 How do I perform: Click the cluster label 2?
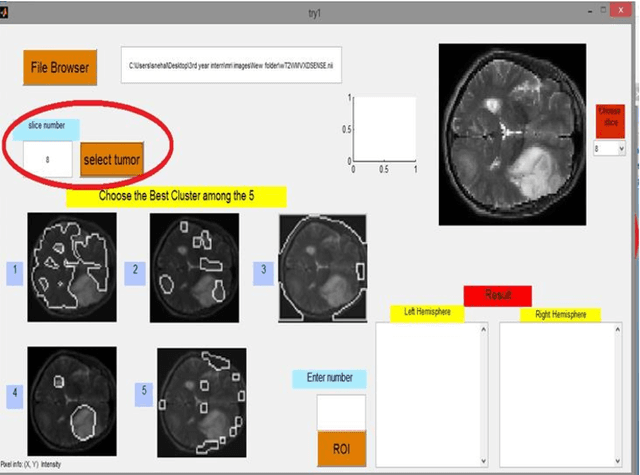coord(135,273)
